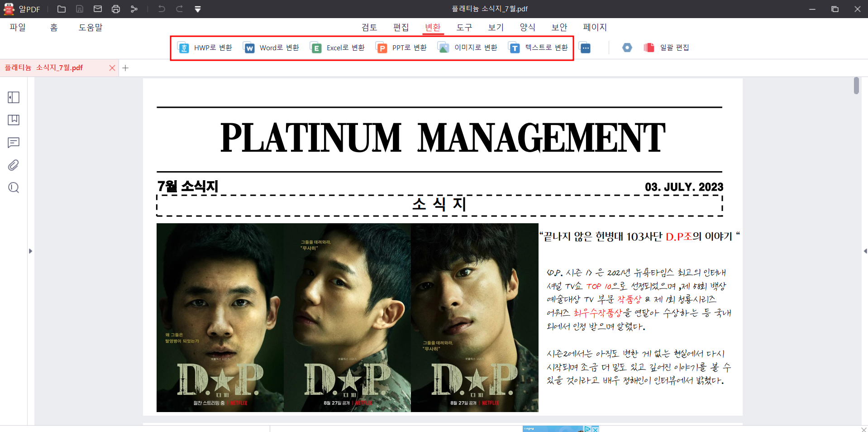The height and width of the screenshot is (432, 868).
Task: Close the 플래티늄 소식지_7월.pdf tab
Action: (x=112, y=68)
